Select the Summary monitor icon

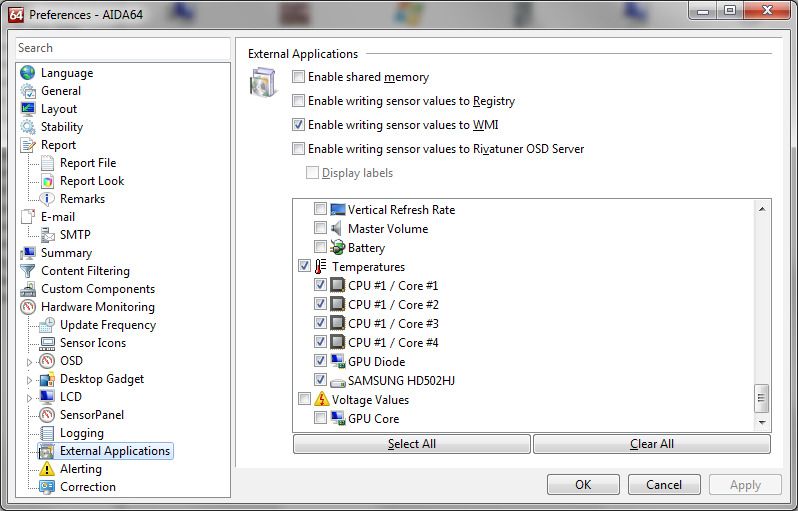click(28, 253)
